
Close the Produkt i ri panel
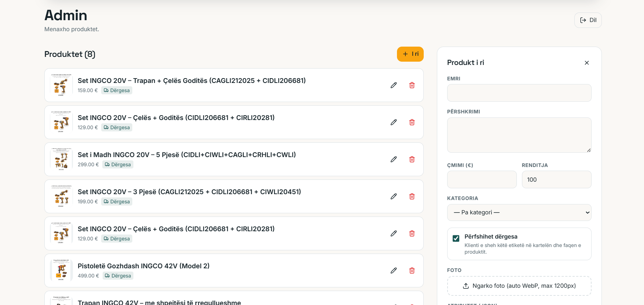pos(587,63)
